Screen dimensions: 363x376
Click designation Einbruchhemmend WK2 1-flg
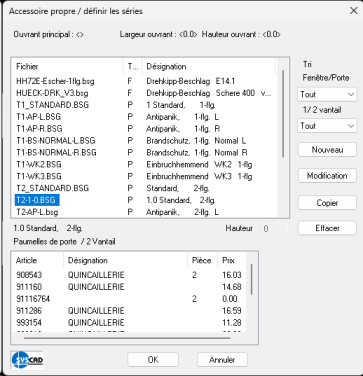click(x=199, y=165)
